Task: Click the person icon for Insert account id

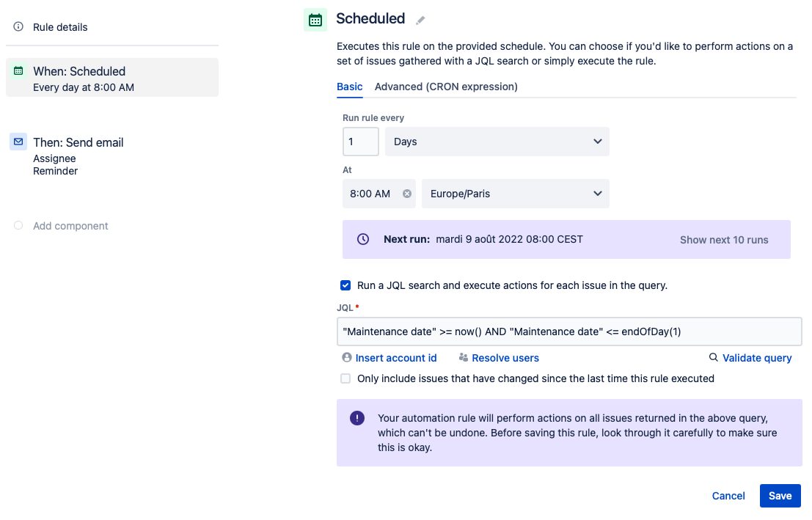Action: tap(345, 358)
